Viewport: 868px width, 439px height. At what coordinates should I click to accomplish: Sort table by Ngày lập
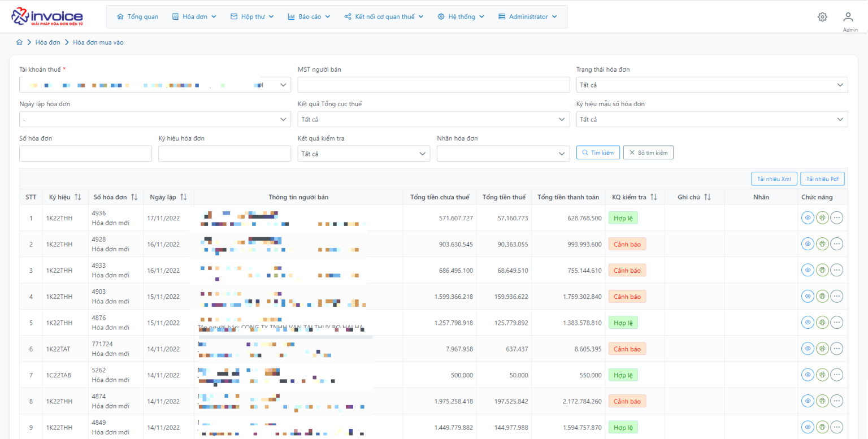(184, 197)
